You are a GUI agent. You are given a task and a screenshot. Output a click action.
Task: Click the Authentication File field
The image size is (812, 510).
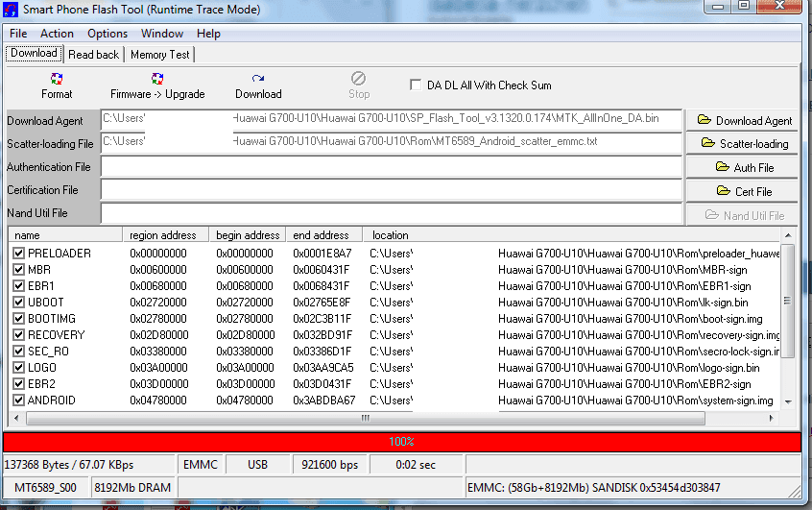(x=391, y=167)
